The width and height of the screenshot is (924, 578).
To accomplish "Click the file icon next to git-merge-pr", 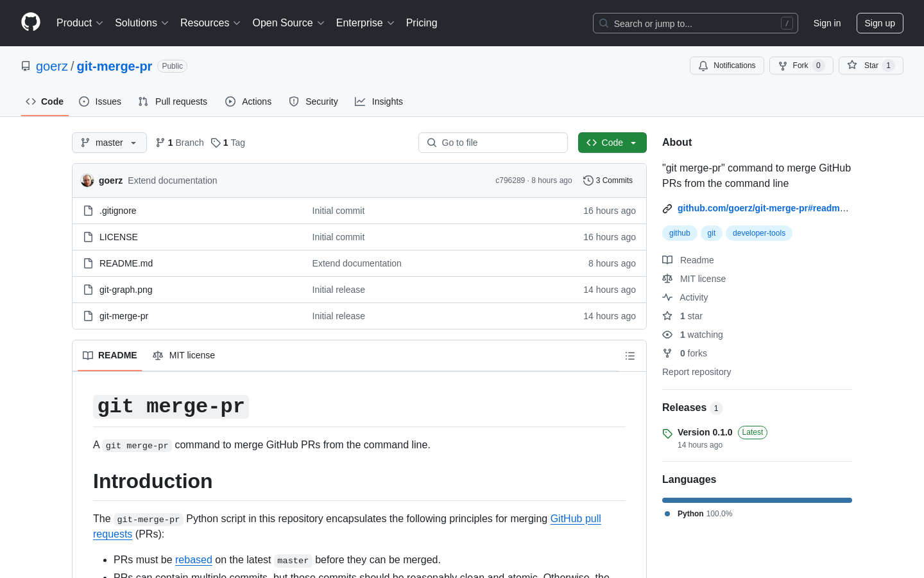I will click(x=89, y=316).
